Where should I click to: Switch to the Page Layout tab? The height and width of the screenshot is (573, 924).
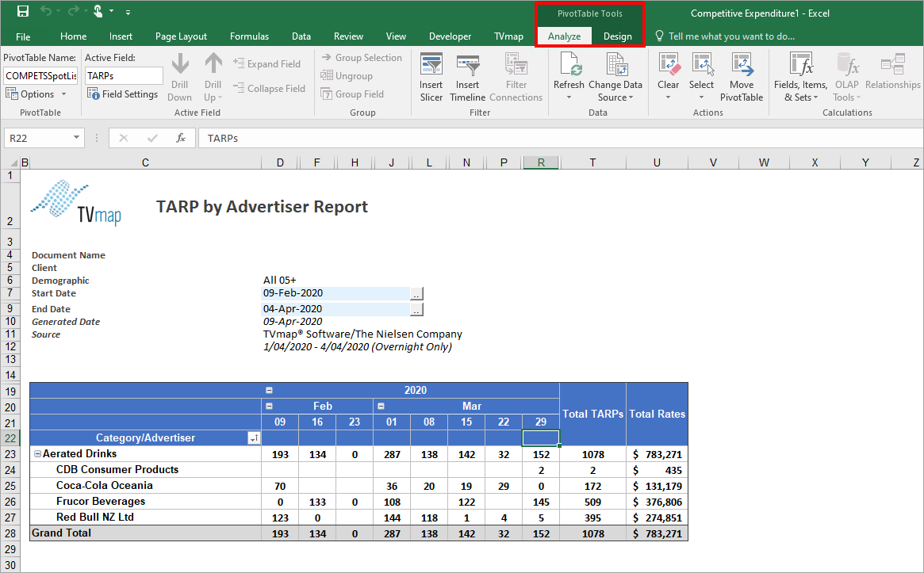pos(181,36)
